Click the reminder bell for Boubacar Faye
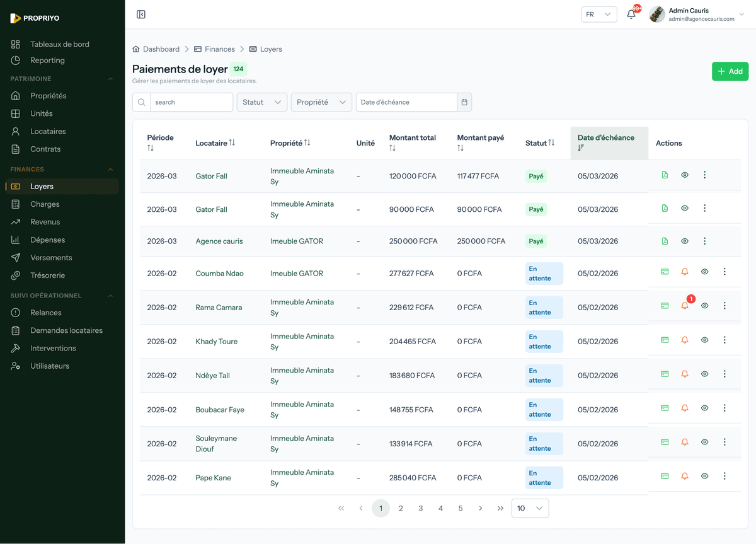 (685, 408)
